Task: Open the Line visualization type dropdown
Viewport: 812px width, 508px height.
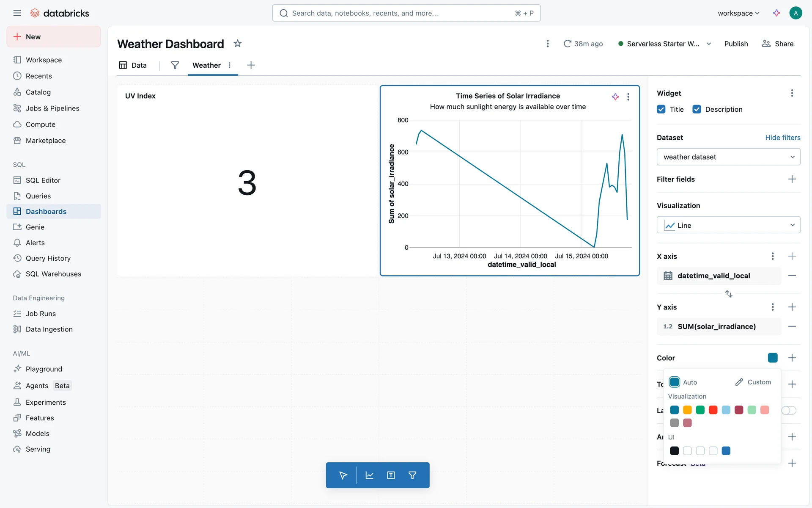Action: point(728,225)
